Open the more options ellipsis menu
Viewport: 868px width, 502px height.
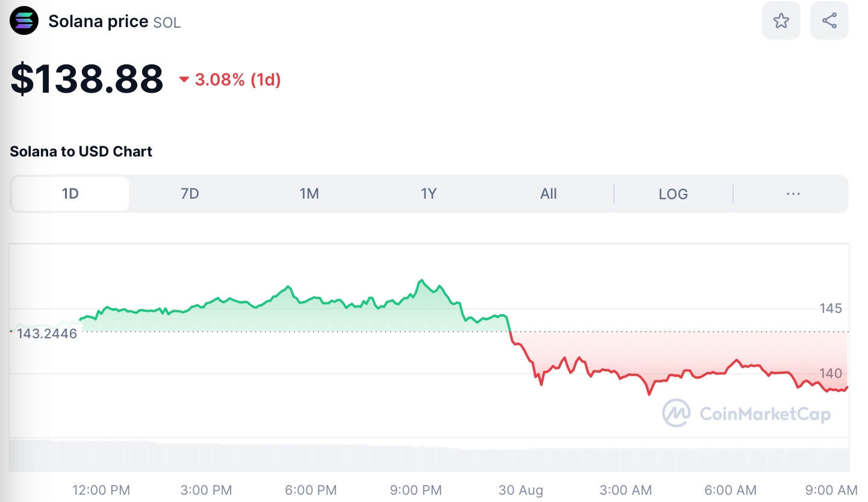coord(793,194)
